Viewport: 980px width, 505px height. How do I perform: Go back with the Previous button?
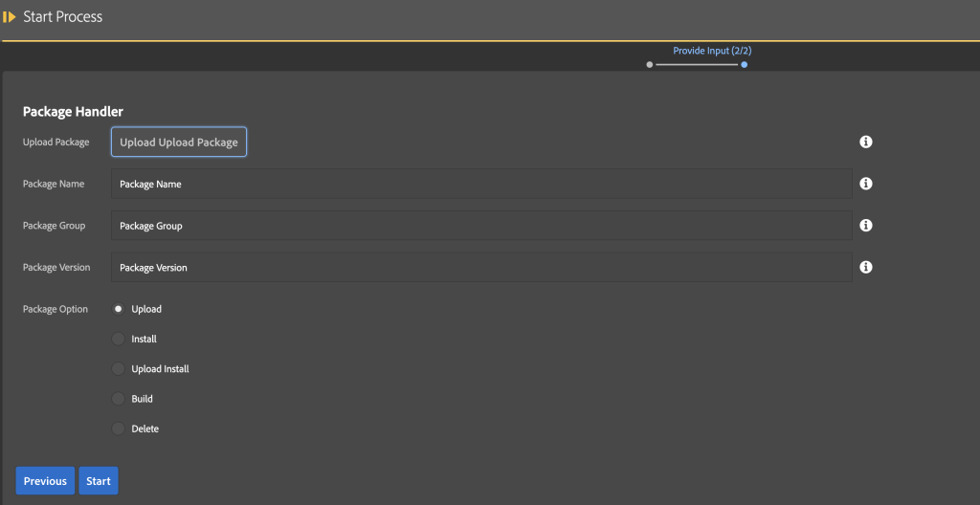point(45,481)
